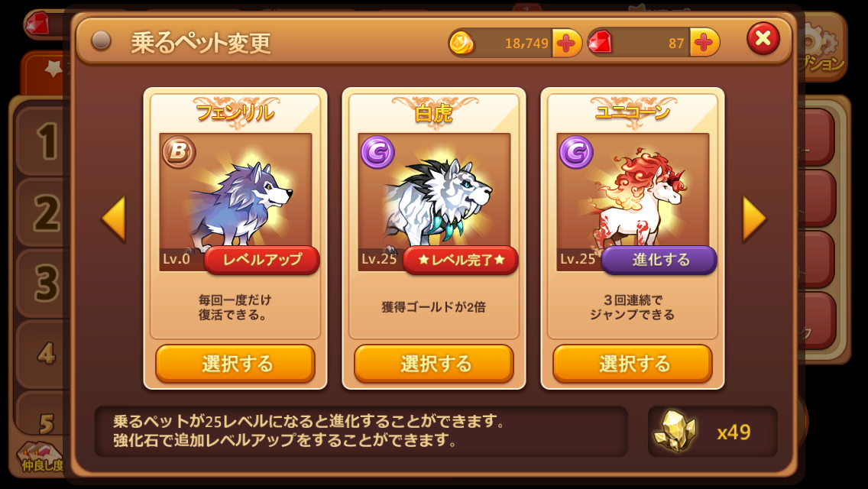
Task: Select ユニコーン with 選択する button
Action: point(633,364)
